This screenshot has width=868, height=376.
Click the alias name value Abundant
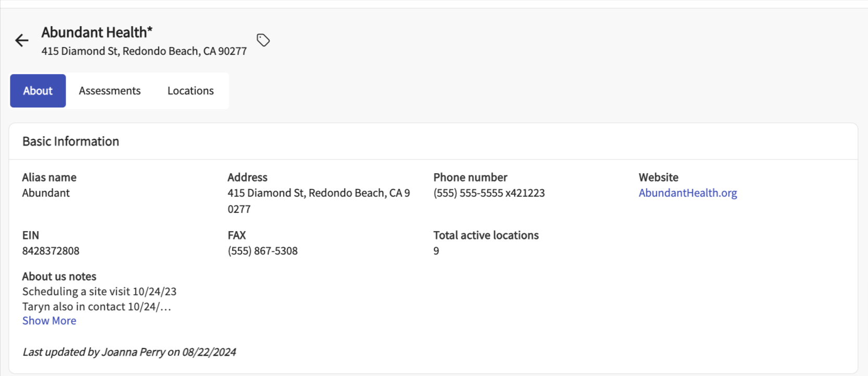pyautogui.click(x=46, y=193)
